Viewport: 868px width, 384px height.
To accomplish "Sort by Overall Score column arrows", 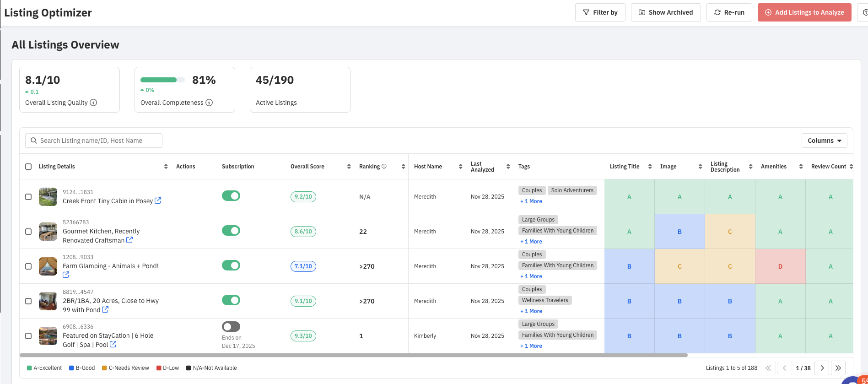I will [349, 167].
